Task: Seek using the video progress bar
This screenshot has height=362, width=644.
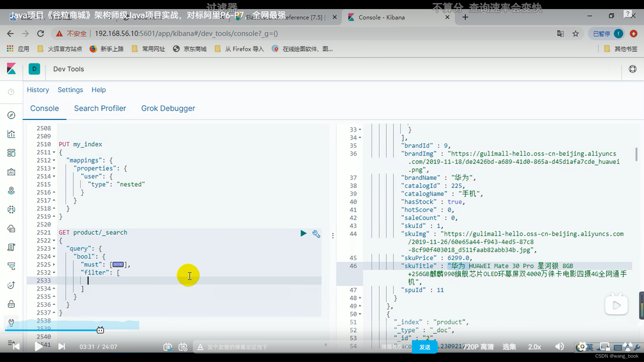Action: tap(322, 330)
